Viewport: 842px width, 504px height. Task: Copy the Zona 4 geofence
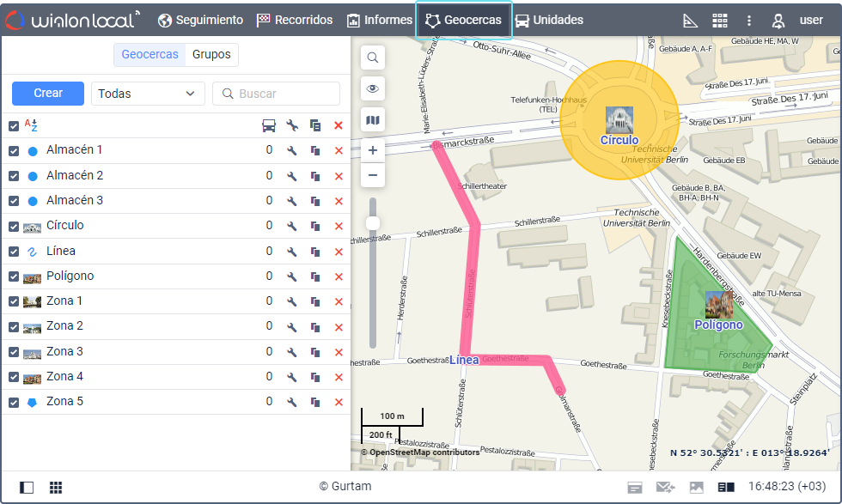[x=315, y=377]
